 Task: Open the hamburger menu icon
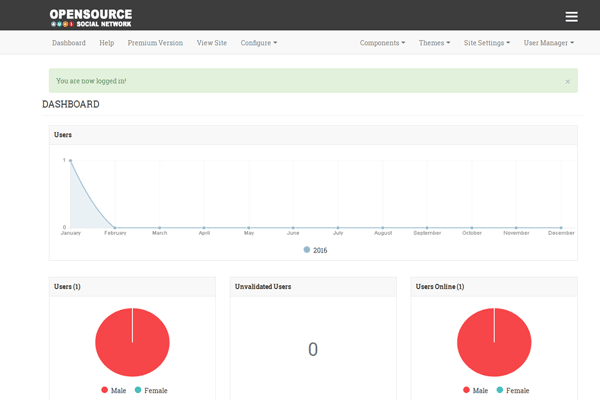[x=571, y=16]
